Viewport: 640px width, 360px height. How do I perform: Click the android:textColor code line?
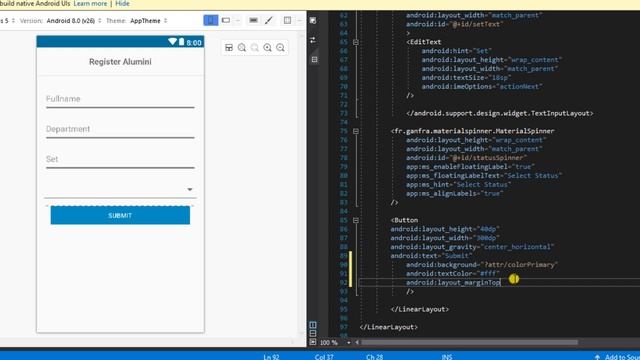coord(453,273)
